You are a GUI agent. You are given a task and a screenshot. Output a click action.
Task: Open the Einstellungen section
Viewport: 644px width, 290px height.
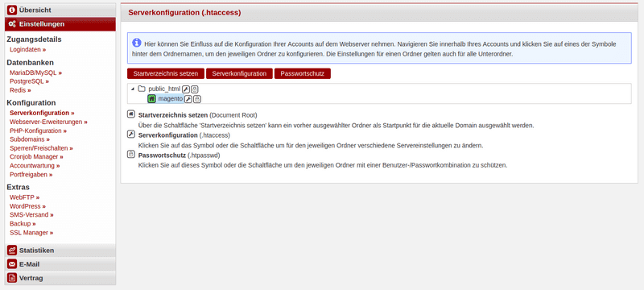pos(60,24)
